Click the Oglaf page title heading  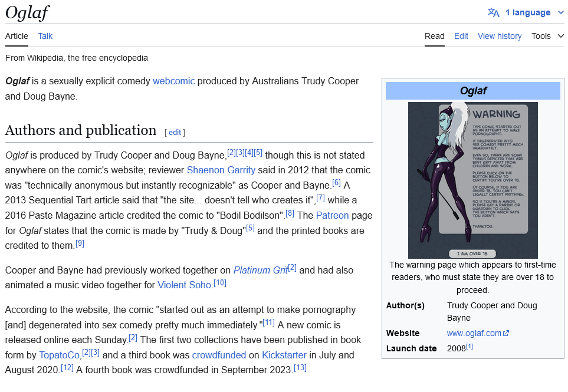(x=28, y=12)
